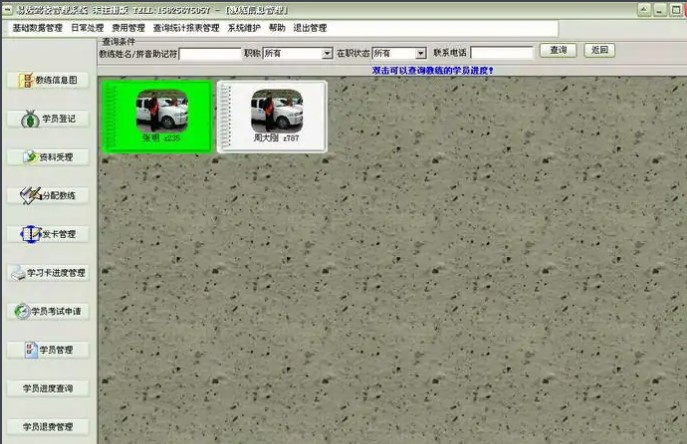Open the 查询统计报表管理 menu
Screen dimensions: 687x444
click(x=186, y=28)
